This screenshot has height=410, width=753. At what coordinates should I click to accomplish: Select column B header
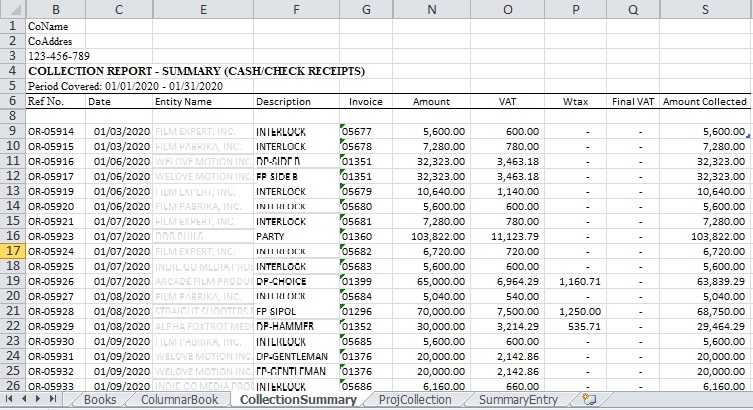56,9
